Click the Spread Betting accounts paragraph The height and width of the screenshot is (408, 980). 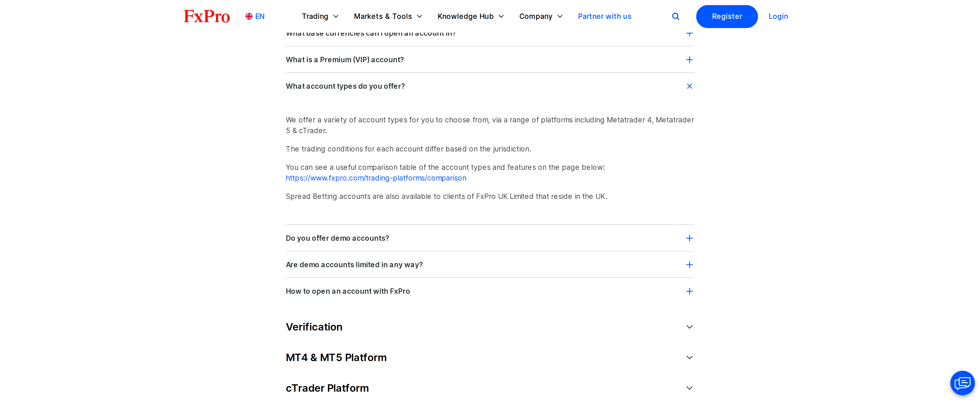tap(446, 196)
